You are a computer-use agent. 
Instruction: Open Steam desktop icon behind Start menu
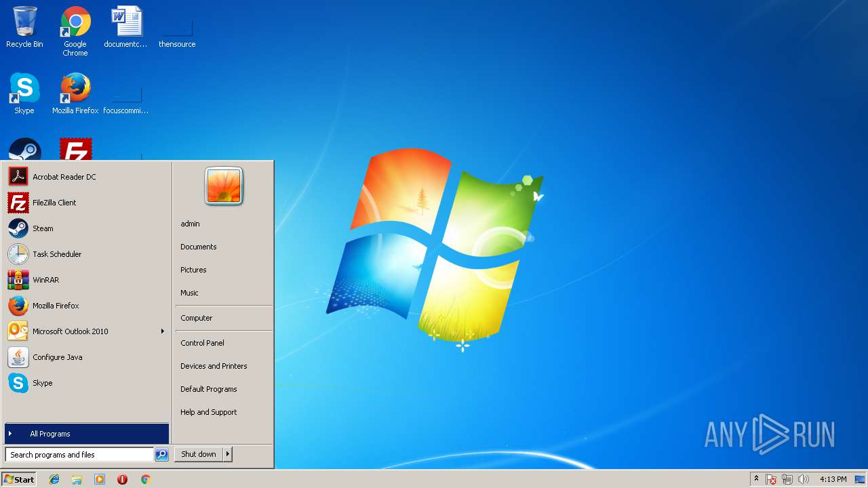25,150
